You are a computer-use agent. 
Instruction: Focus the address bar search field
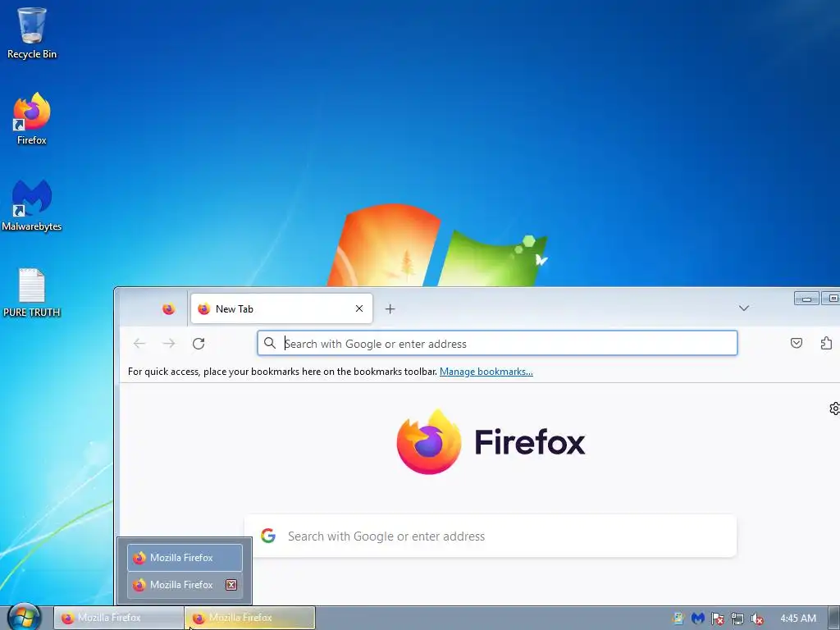pyautogui.click(x=497, y=344)
